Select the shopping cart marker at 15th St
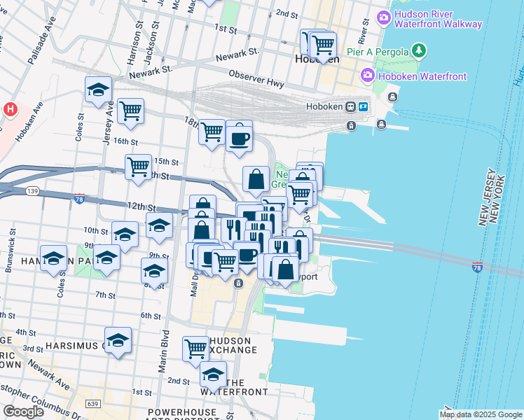 138,169
